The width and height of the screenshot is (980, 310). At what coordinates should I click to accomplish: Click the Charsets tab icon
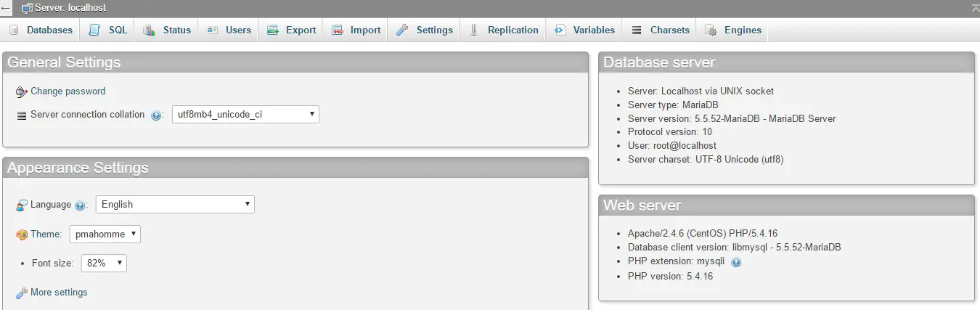(637, 30)
